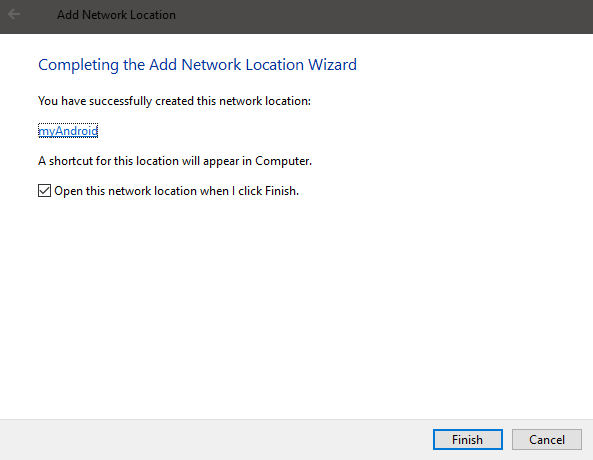Follow the blue myAndroid hyperlink

(x=68, y=131)
